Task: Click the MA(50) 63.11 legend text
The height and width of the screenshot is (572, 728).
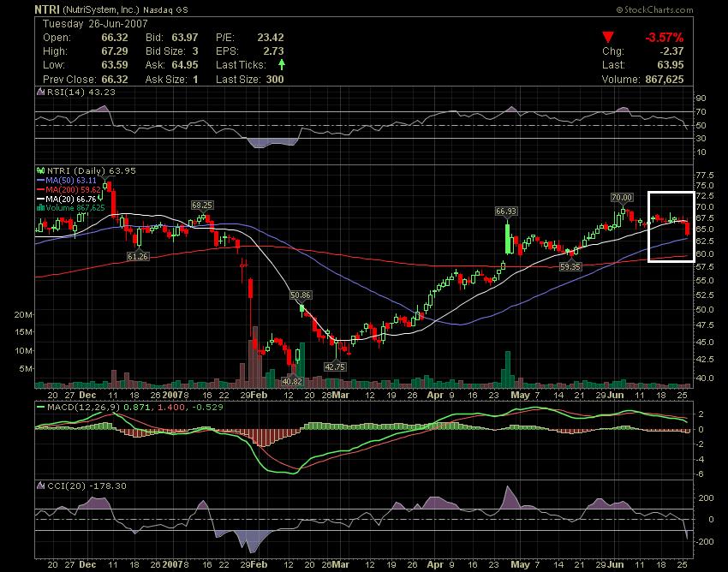Action: pos(71,180)
